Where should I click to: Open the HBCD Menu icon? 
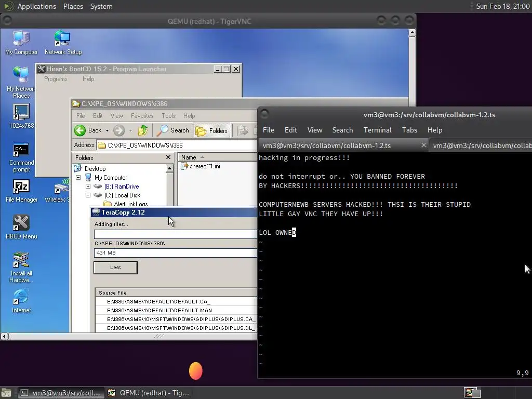pyautogui.click(x=21, y=227)
